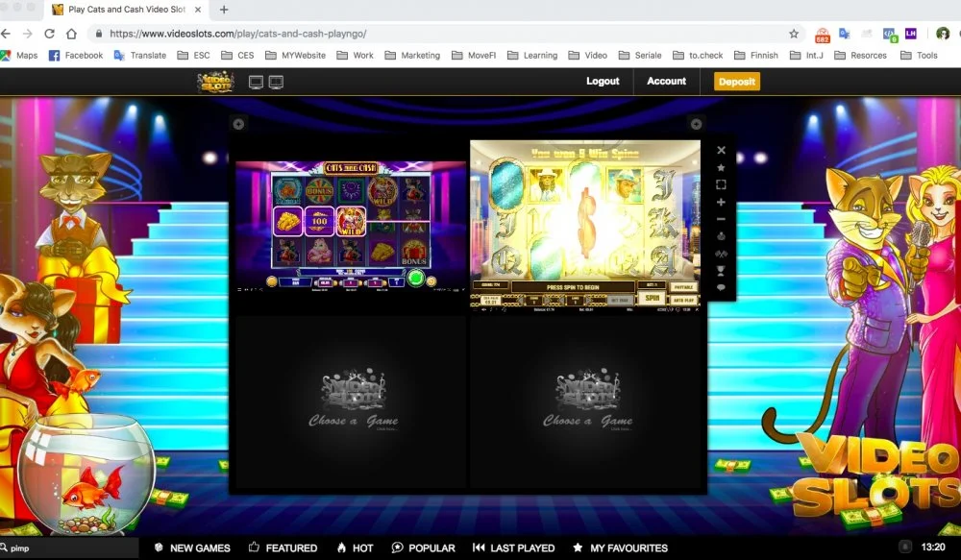Click the minus icon in game side panel
Viewport: 961px width, 560px height.
[x=721, y=219]
